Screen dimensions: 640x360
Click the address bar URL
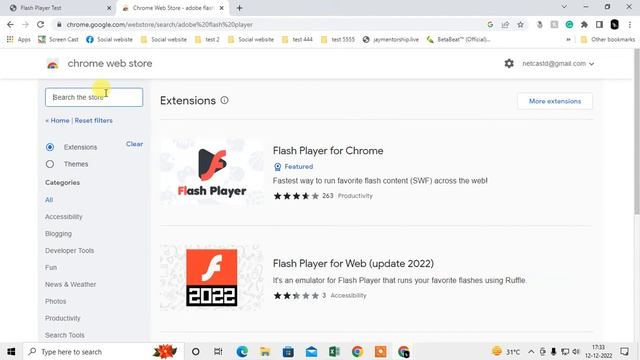pyautogui.click(x=160, y=24)
